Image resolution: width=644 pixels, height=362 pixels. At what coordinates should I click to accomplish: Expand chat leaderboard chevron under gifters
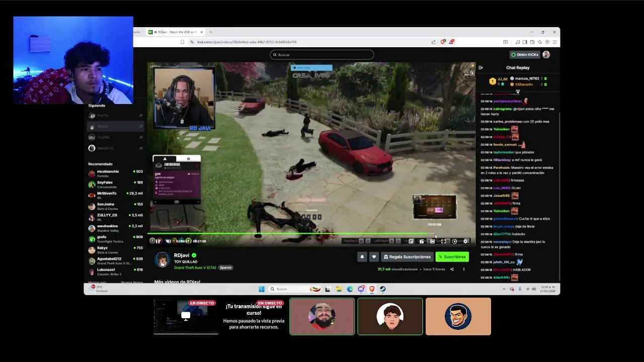tap(518, 92)
